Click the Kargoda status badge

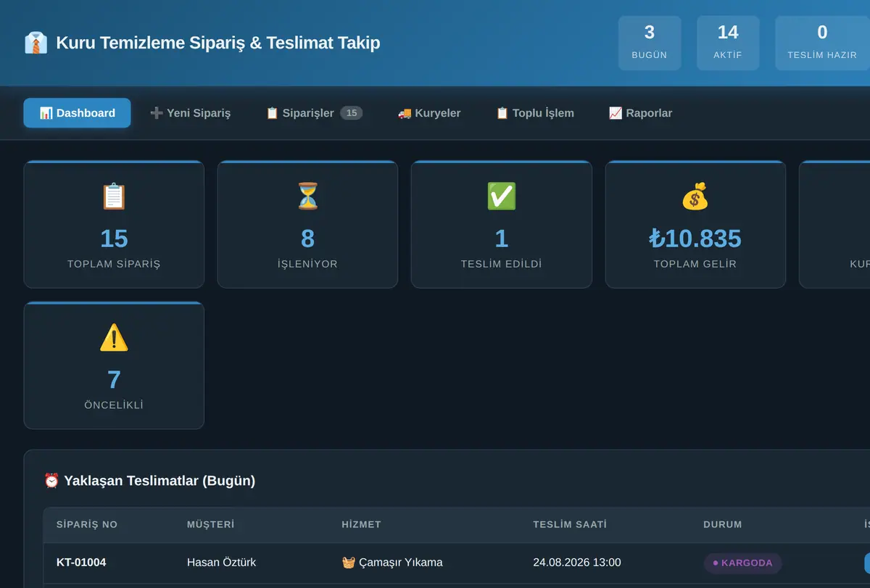[x=742, y=563]
